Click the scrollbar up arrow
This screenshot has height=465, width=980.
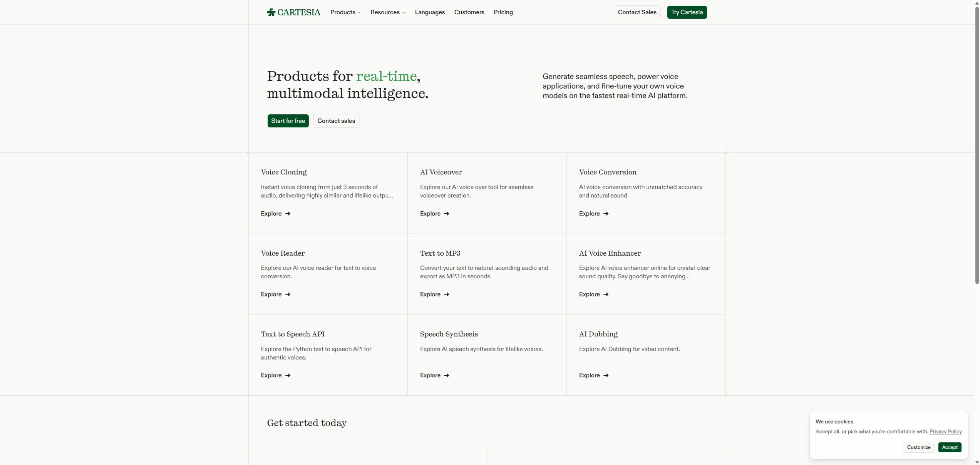pyautogui.click(x=977, y=2)
